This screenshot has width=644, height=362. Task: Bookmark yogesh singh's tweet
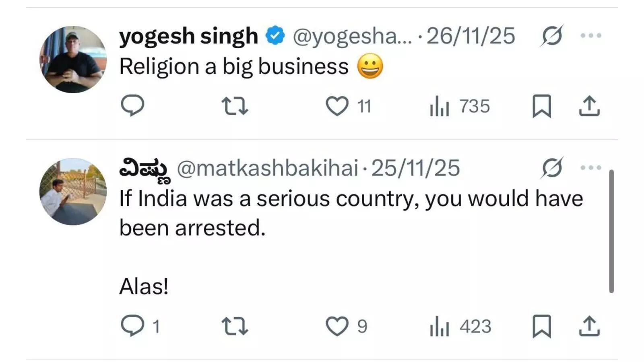pyautogui.click(x=541, y=106)
